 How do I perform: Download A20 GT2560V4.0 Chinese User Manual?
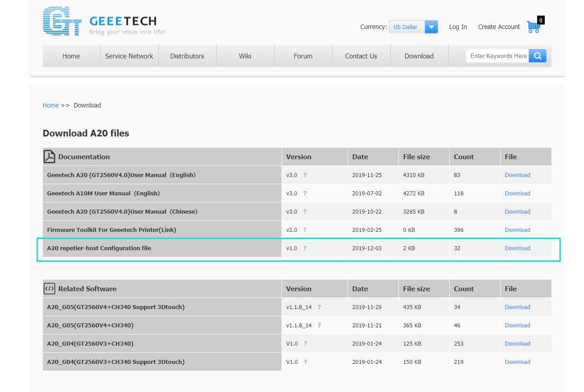pyautogui.click(x=518, y=211)
